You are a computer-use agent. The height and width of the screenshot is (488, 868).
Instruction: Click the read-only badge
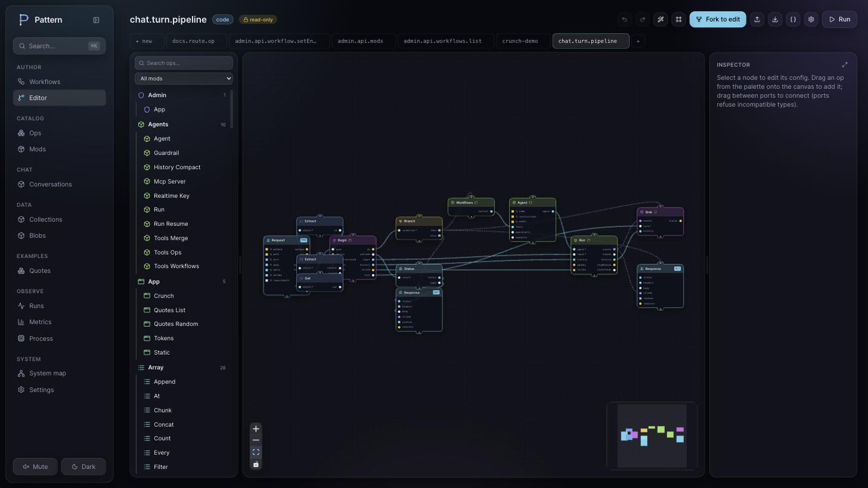[x=258, y=20]
